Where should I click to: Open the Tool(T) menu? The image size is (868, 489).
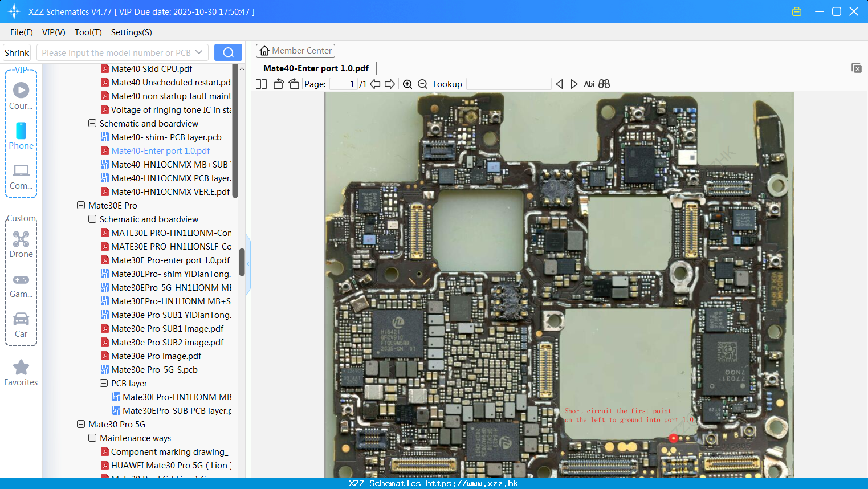(88, 32)
